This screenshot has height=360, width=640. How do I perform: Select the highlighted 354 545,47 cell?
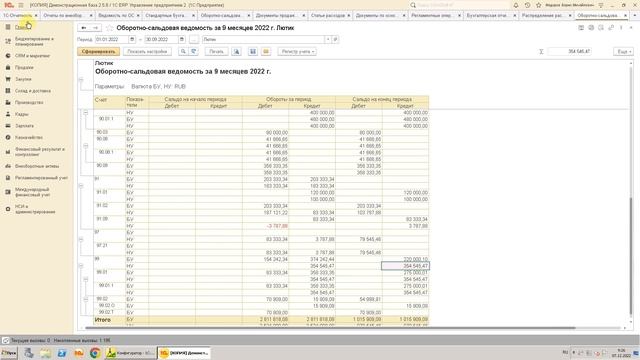click(x=405, y=266)
